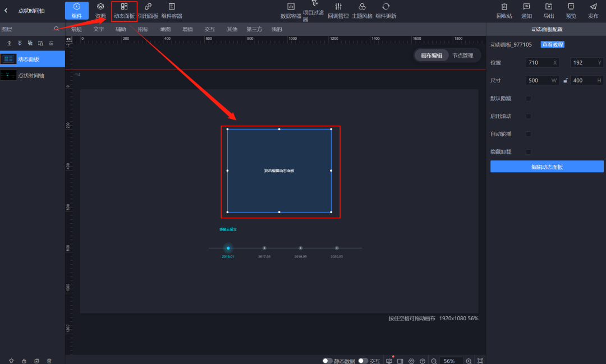The image size is (606, 364).
Task: Toggle the 交互 switch in bottom bar
Action: pos(363,361)
